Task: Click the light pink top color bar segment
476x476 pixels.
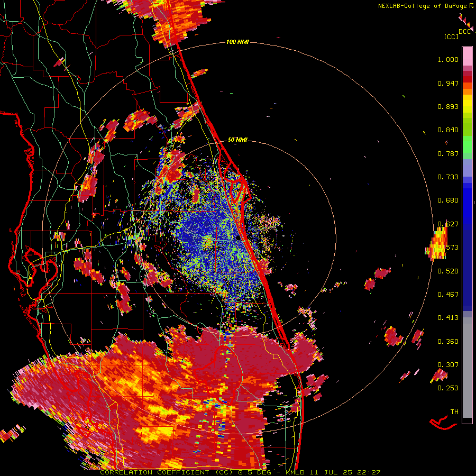Action: pos(467,56)
